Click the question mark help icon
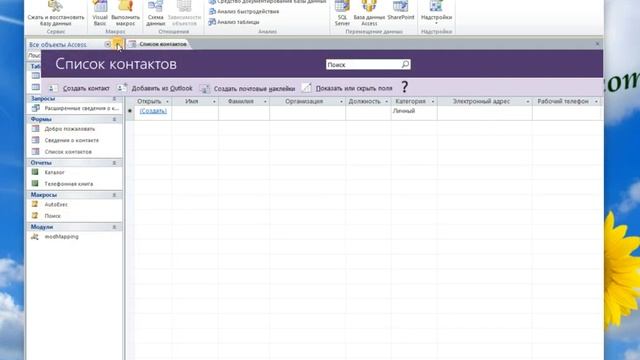Viewport: 640px width, 360px height. click(404, 87)
